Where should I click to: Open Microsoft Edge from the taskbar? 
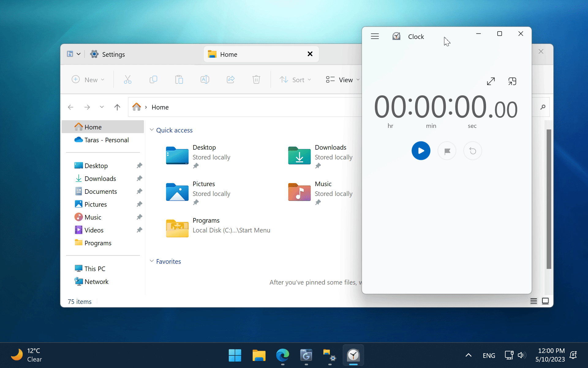click(282, 355)
